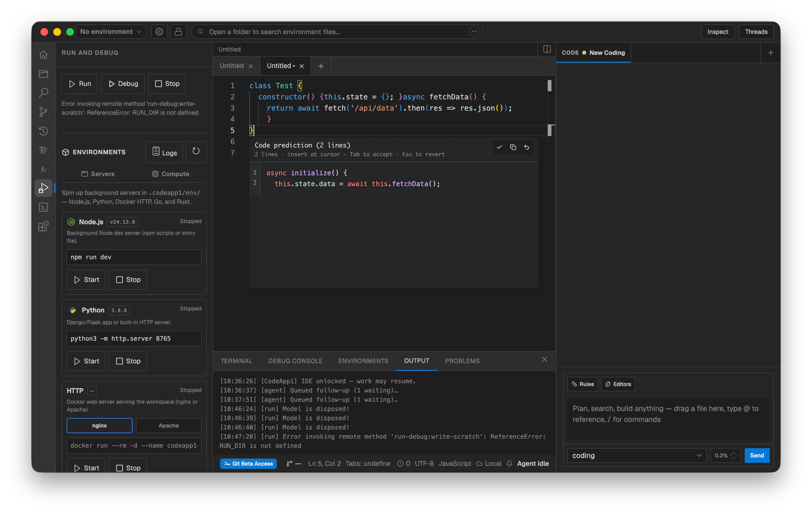Toggle the split editor layout icon
The height and width of the screenshot is (514, 812).
click(547, 49)
